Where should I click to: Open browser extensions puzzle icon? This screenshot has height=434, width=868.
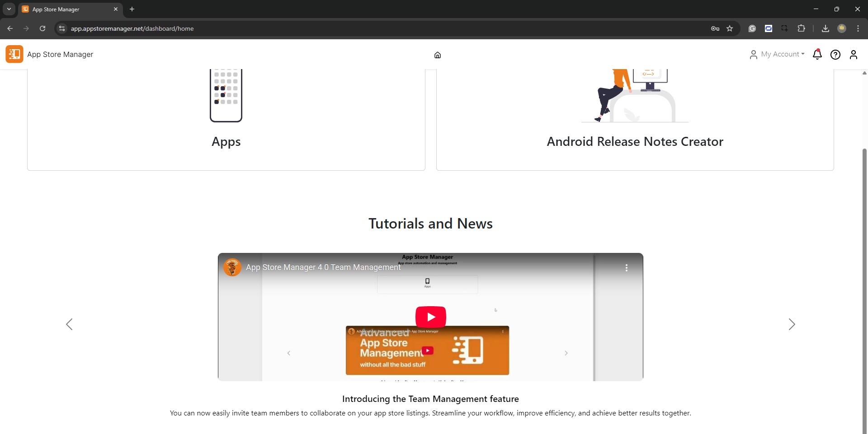click(801, 28)
